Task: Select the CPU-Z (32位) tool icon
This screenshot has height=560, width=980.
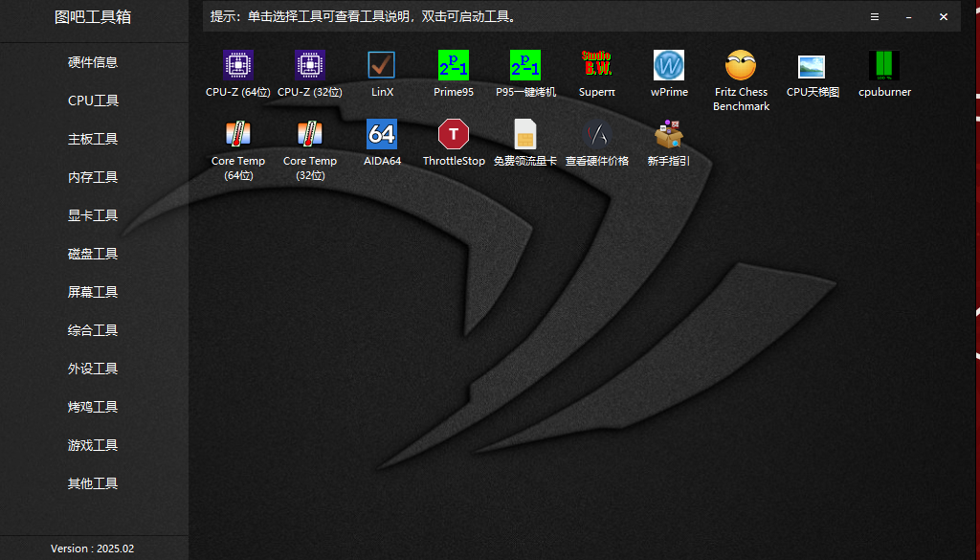Action: point(310,65)
